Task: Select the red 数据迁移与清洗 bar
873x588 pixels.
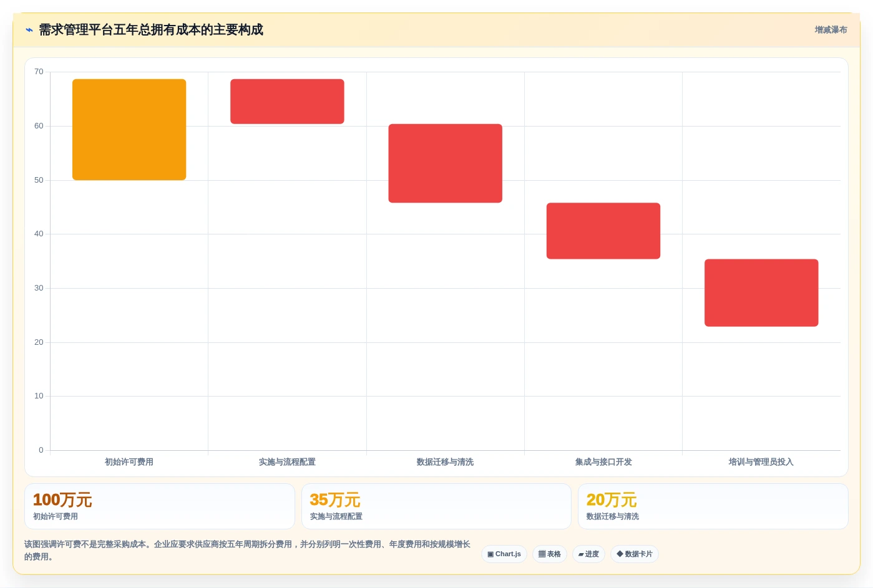Action: pos(446,163)
